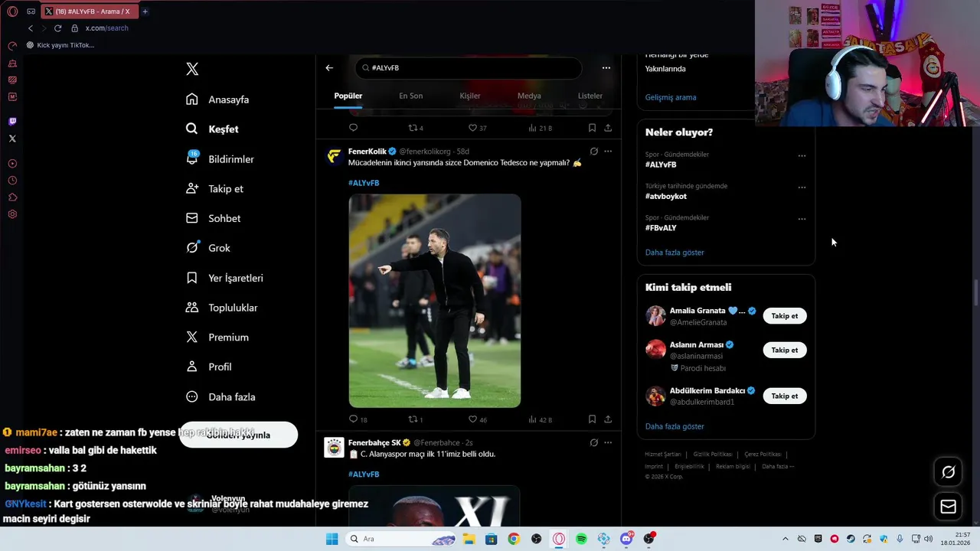The height and width of the screenshot is (551, 980).
Task: Share the FenerKolik post
Action: 608,419
